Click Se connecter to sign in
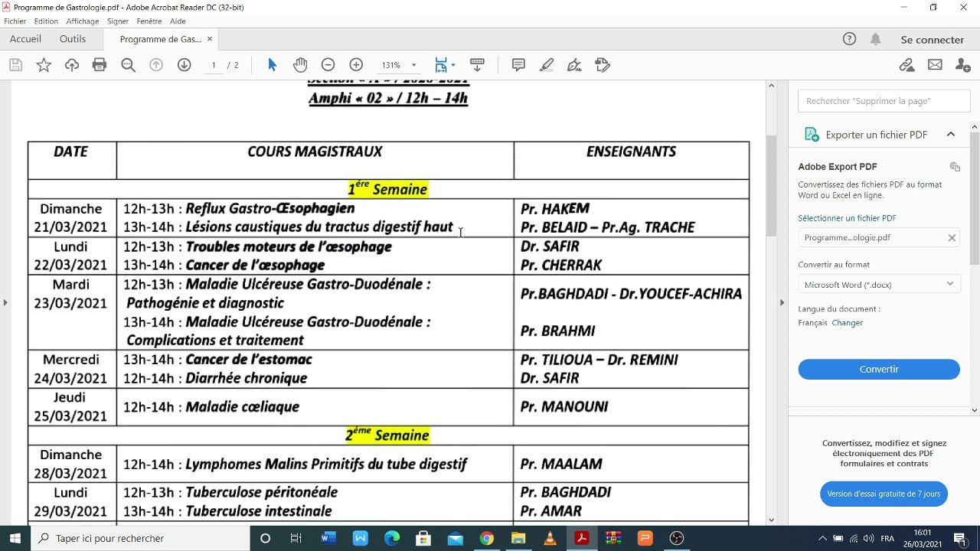This screenshot has width=980, height=551. tap(932, 40)
